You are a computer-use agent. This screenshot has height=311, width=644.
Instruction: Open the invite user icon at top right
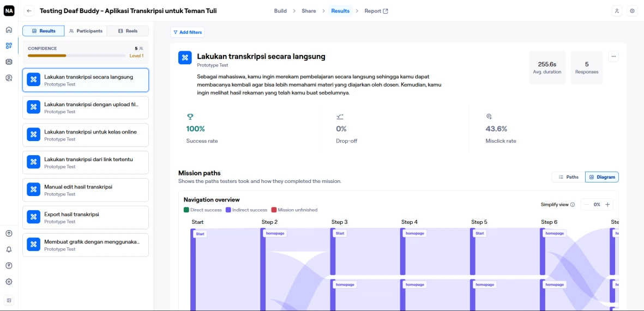pyautogui.click(x=617, y=11)
